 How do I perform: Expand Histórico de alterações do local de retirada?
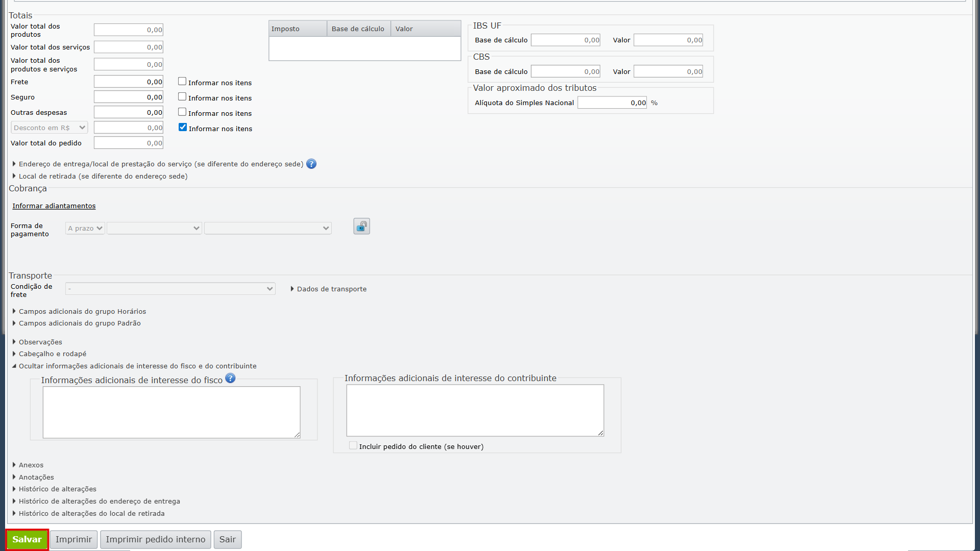91,513
